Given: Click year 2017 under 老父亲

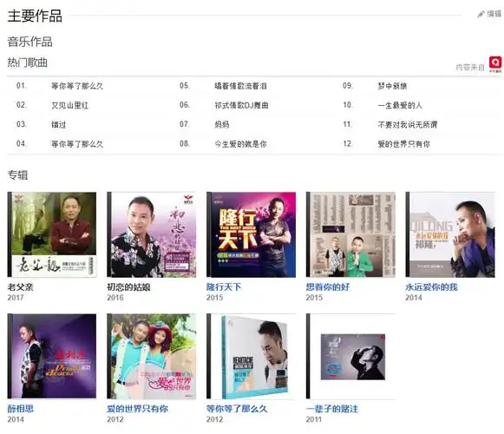Looking at the screenshot, I should click(16, 298).
